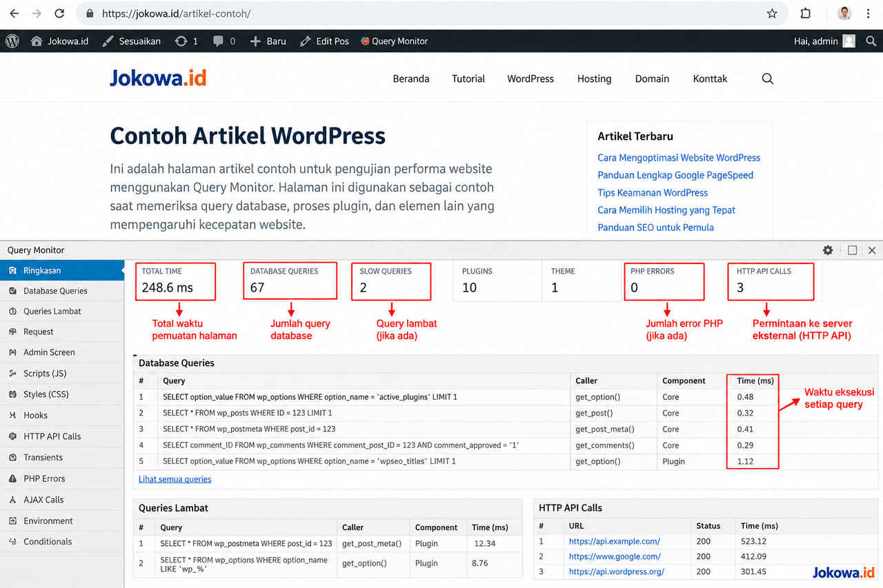
Task: Switch to the Database Queries panel
Action: pos(62,291)
